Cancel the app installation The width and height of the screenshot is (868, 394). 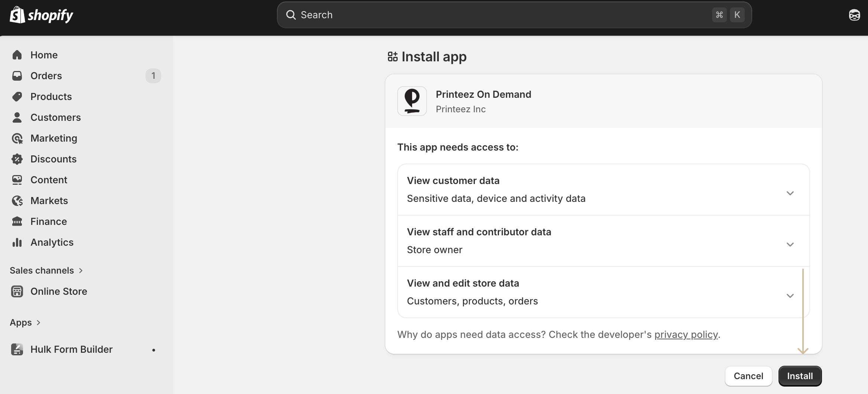point(748,376)
